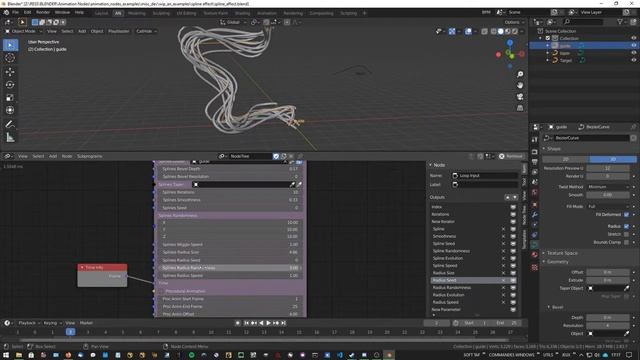The width and height of the screenshot is (640, 360).
Task: Open the Object Data curve properties tab
Action: [x=535, y=244]
